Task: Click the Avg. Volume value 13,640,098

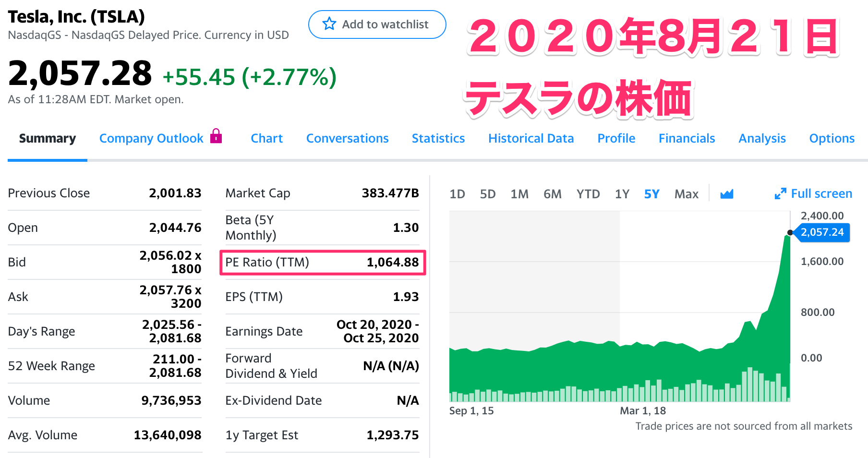Action: click(168, 435)
